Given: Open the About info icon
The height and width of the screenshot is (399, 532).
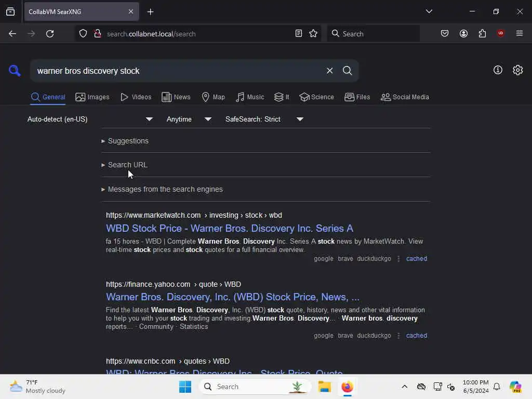Looking at the screenshot, I should pyautogui.click(x=498, y=70).
